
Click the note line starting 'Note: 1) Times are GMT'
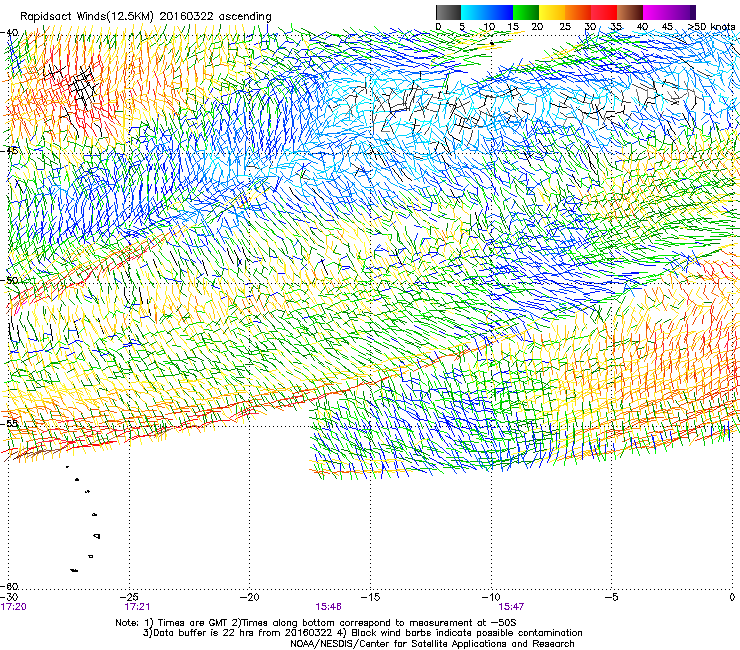(316, 623)
